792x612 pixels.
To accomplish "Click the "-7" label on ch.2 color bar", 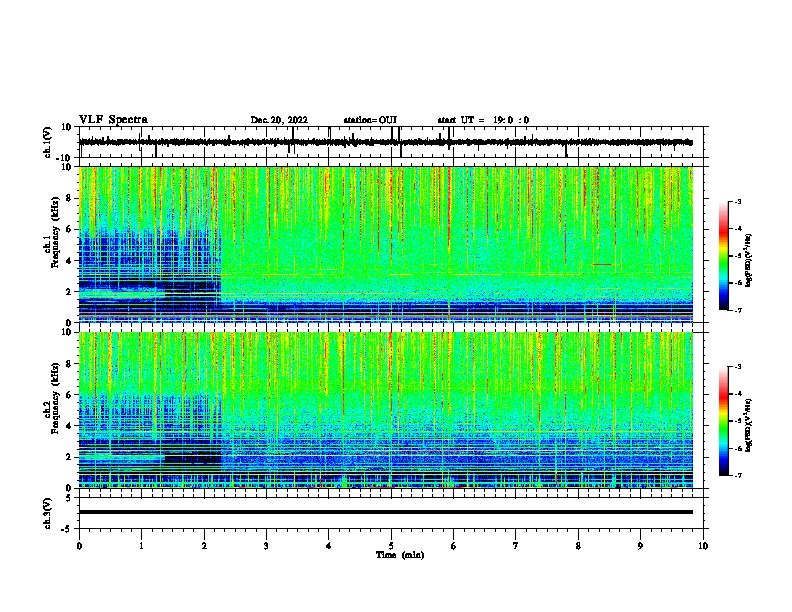I will click(x=738, y=475).
